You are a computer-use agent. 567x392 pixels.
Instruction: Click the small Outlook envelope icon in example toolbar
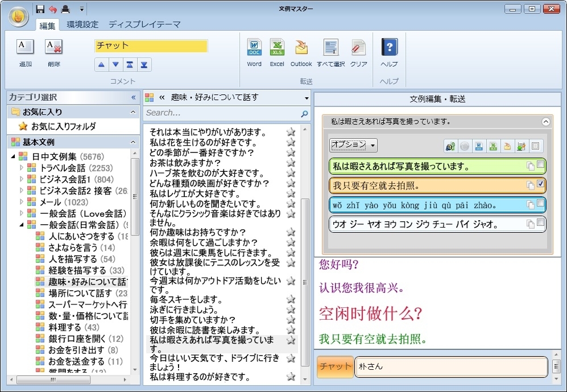click(507, 146)
